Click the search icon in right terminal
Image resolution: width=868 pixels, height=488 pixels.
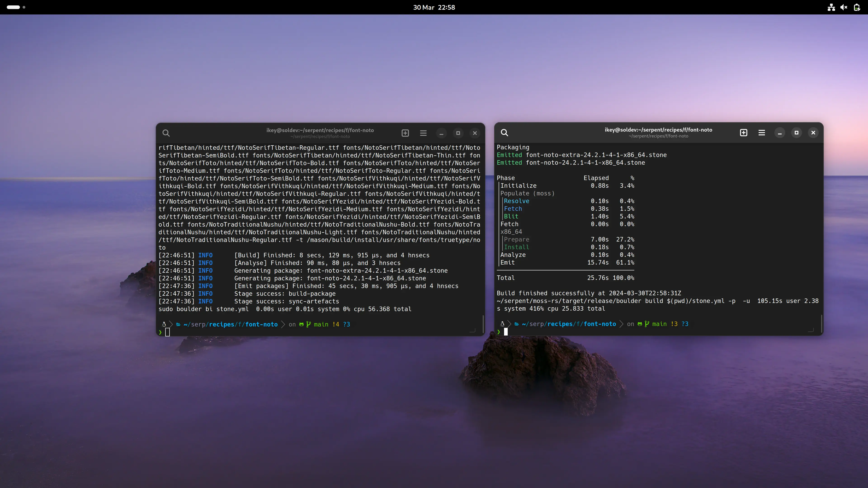click(x=504, y=132)
